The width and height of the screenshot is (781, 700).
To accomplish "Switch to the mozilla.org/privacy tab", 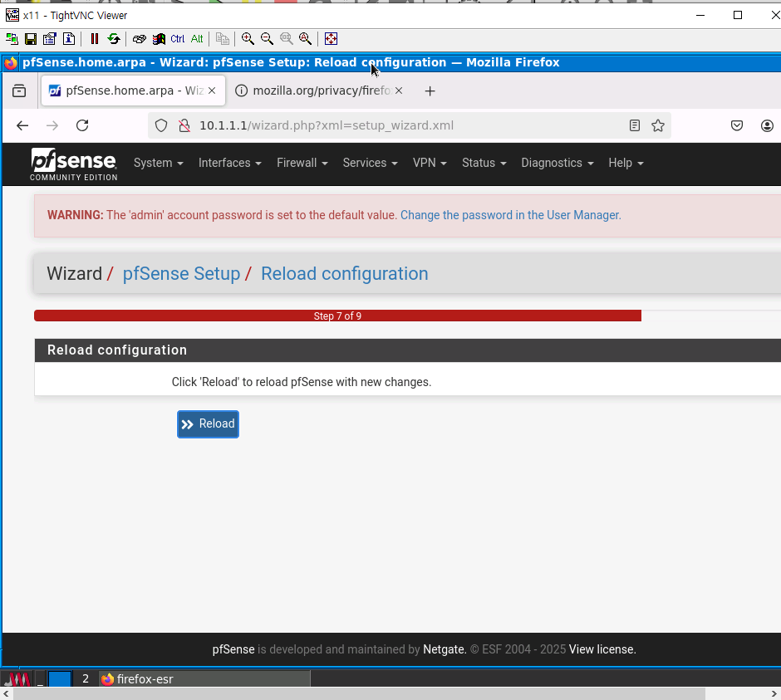I will tap(320, 91).
